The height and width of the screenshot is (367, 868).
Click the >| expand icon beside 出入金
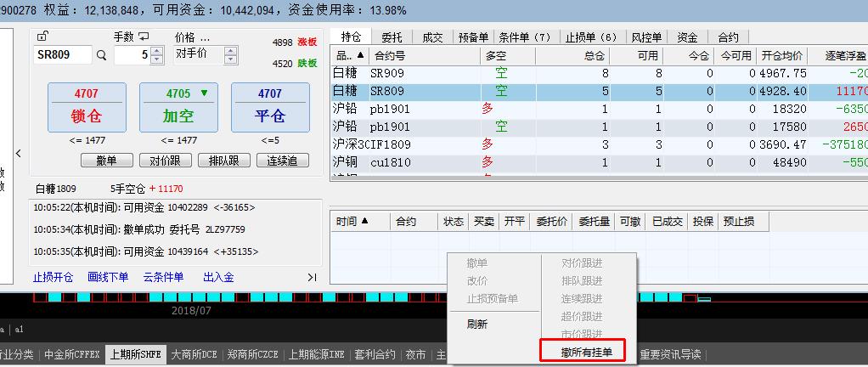312,277
